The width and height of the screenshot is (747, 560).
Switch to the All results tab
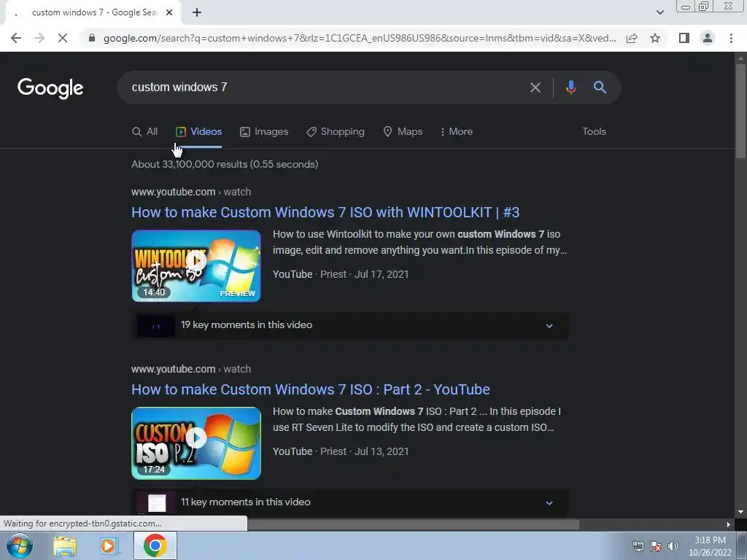tap(145, 132)
